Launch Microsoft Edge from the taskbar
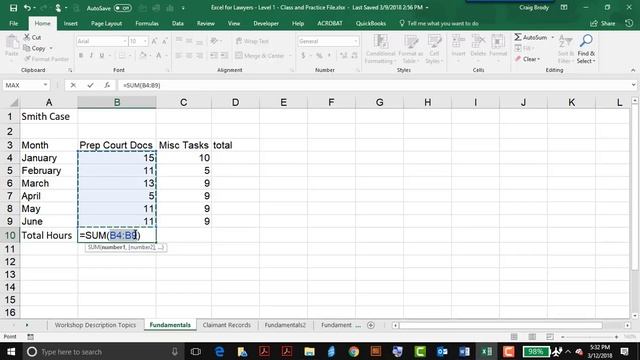 (219, 351)
